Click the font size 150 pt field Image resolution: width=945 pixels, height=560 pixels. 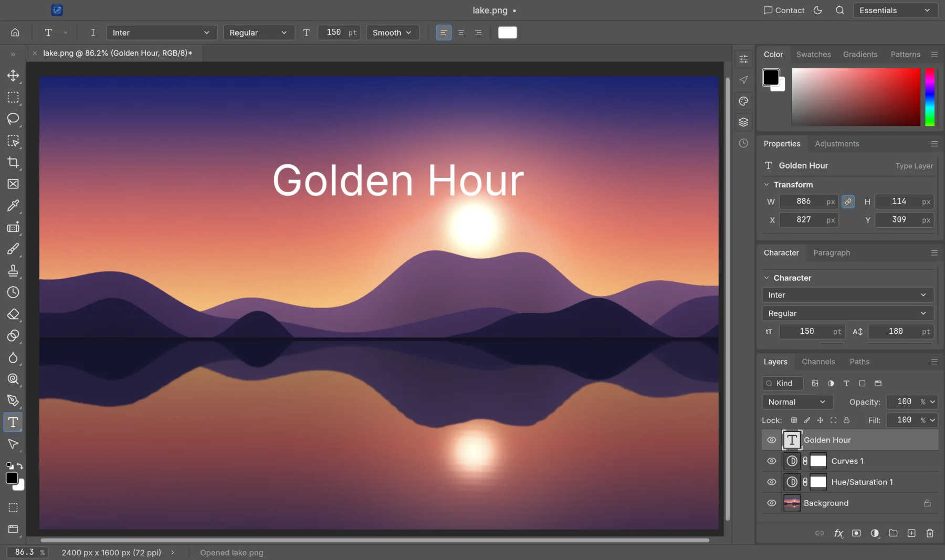point(339,33)
